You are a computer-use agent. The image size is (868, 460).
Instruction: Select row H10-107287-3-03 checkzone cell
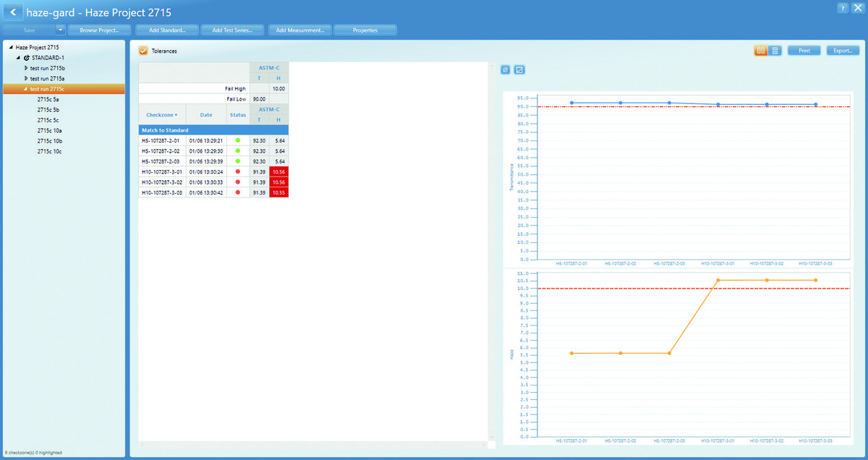point(162,192)
